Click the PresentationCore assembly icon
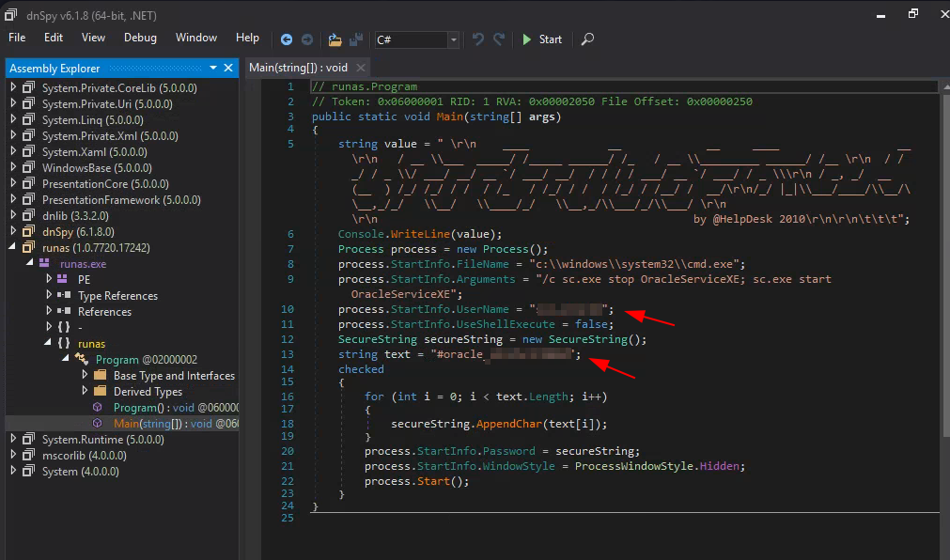This screenshot has width=950, height=560. (x=28, y=183)
